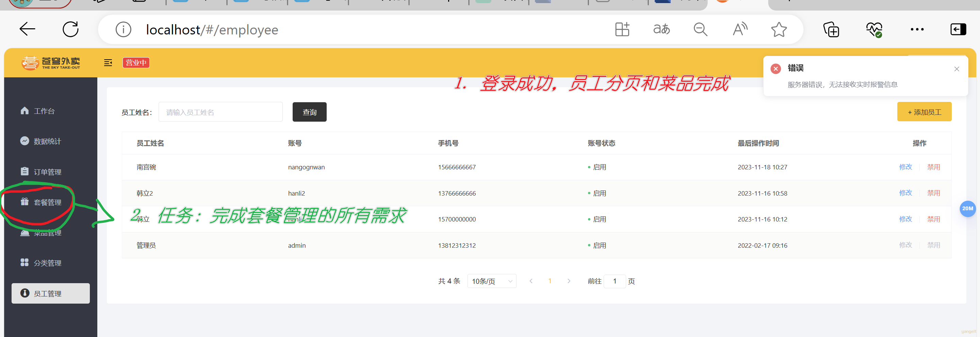Activate the read aloud icon
The width and height of the screenshot is (980, 337).
click(740, 29)
